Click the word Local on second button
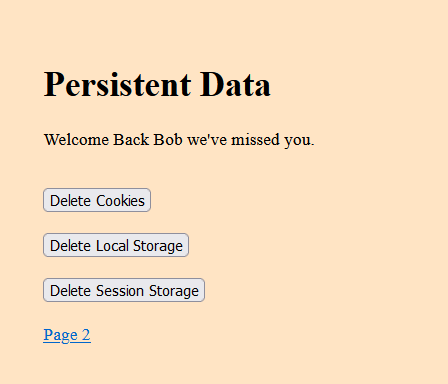448x384 pixels. tap(112, 246)
